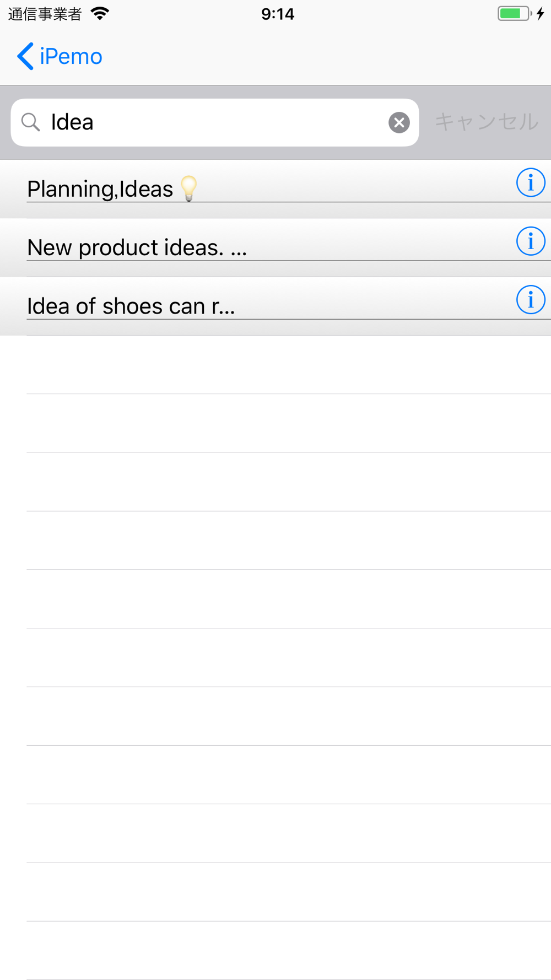Tap the Wi-Fi status icon

click(100, 14)
